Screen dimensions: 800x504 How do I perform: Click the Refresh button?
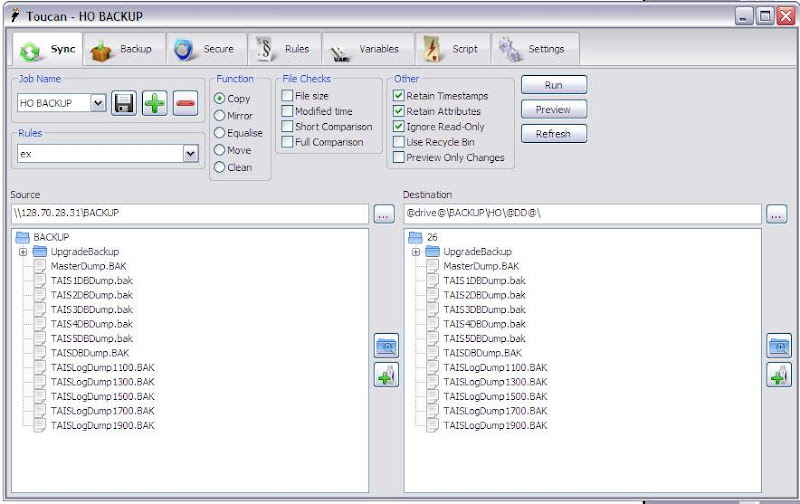(x=554, y=134)
